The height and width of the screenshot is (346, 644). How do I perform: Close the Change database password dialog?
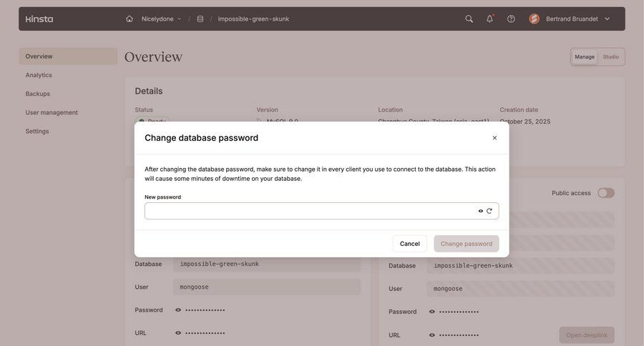(x=494, y=138)
